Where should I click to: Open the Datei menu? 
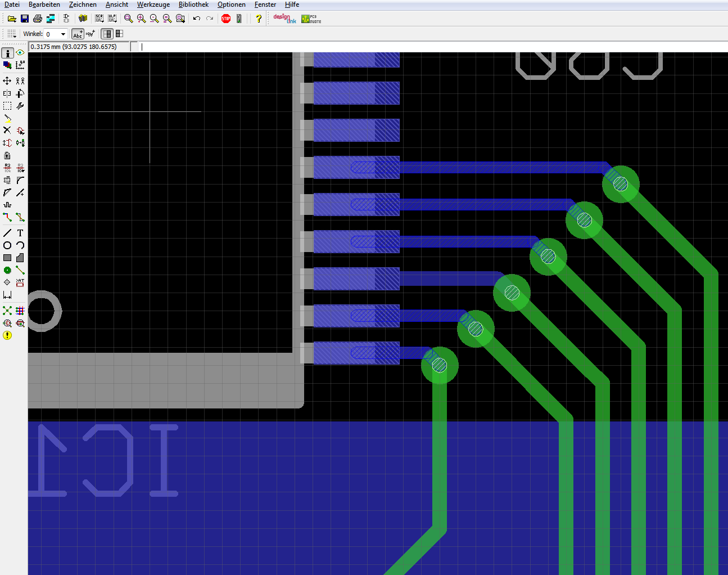(12, 5)
